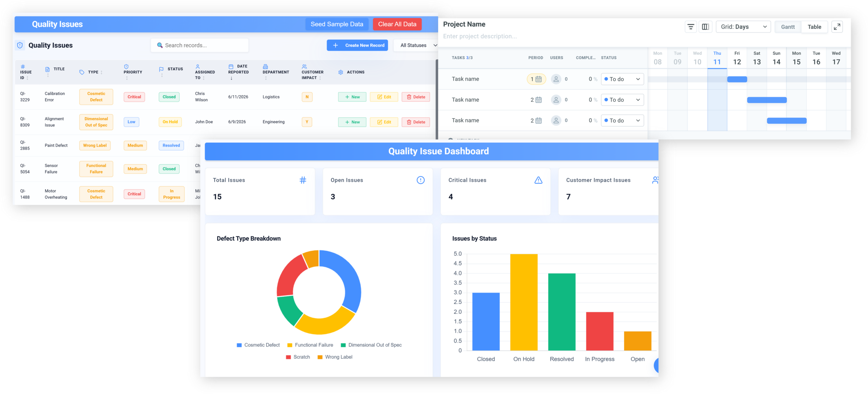Image resolution: width=868 pixels, height=394 pixels.
Task: Click the fullscreen expand icon in Project panel
Action: [837, 27]
